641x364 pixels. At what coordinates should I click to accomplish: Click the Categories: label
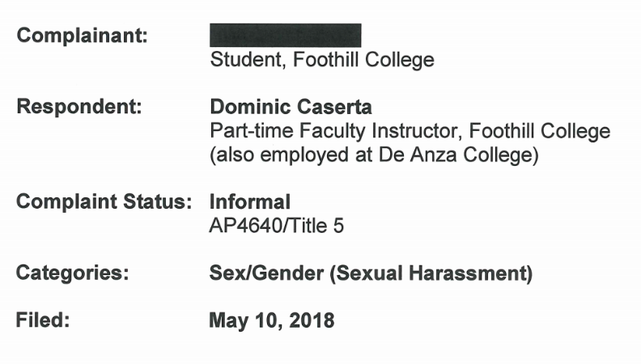(x=72, y=273)
